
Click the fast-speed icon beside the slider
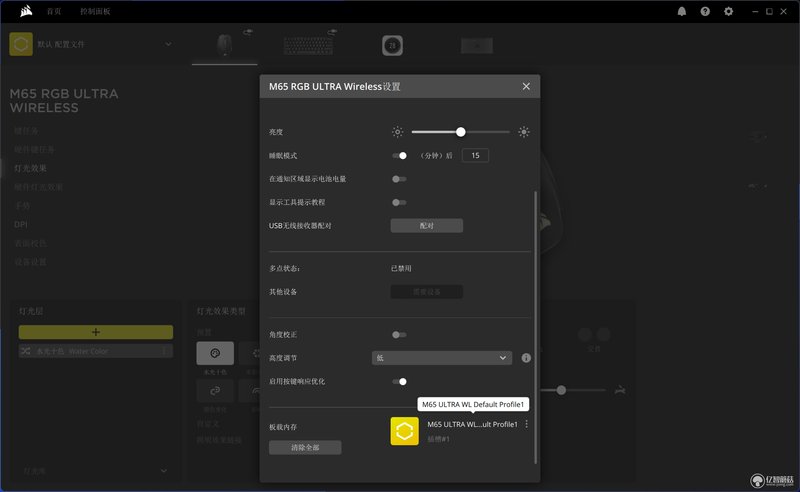(620, 390)
